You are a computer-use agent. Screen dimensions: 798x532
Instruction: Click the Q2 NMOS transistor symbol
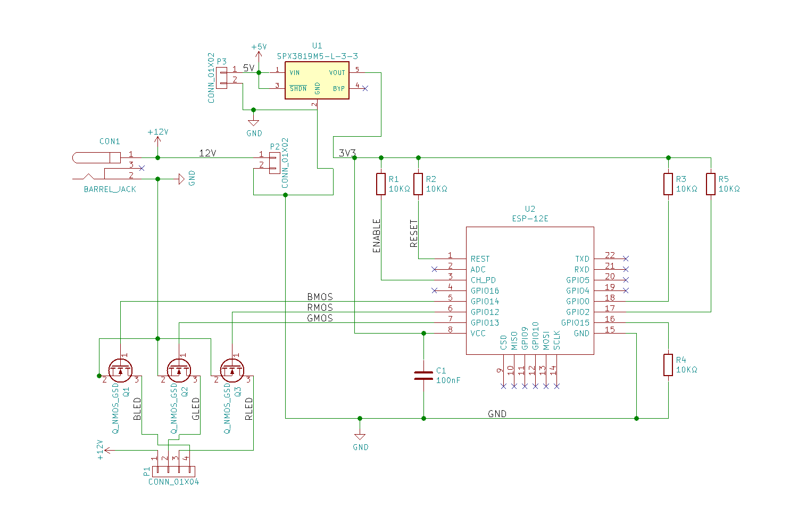pyautogui.click(x=179, y=371)
